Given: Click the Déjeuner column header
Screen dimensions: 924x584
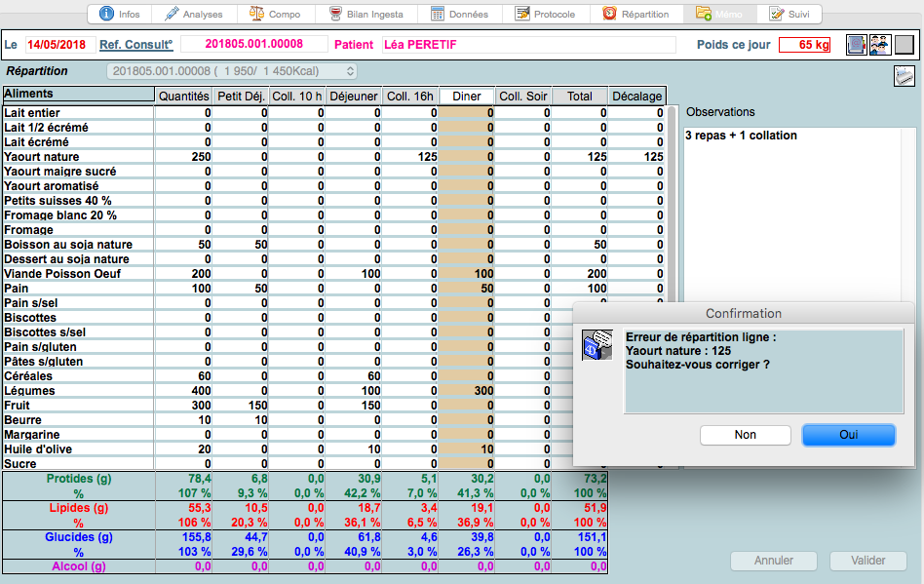Looking at the screenshot, I should 354,97.
